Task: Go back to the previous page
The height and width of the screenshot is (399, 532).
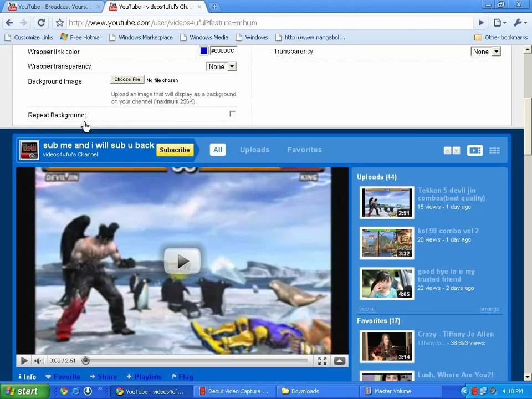Action: tap(9, 23)
